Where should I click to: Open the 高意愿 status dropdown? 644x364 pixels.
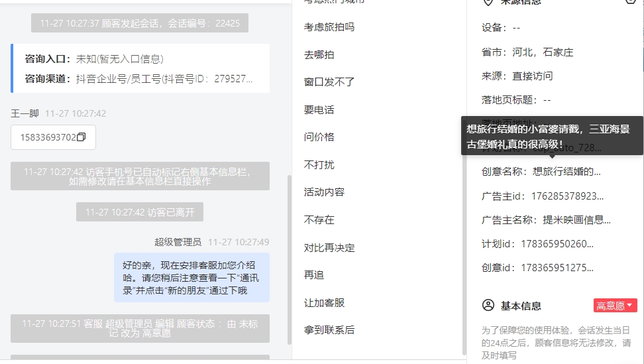pos(615,305)
